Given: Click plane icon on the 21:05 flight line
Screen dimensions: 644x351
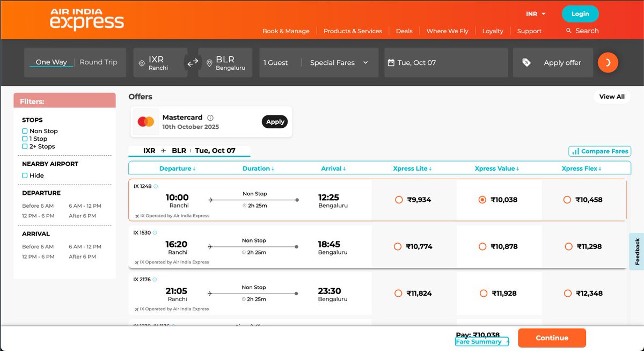Looking at the screenshot, I should point(210,293).
